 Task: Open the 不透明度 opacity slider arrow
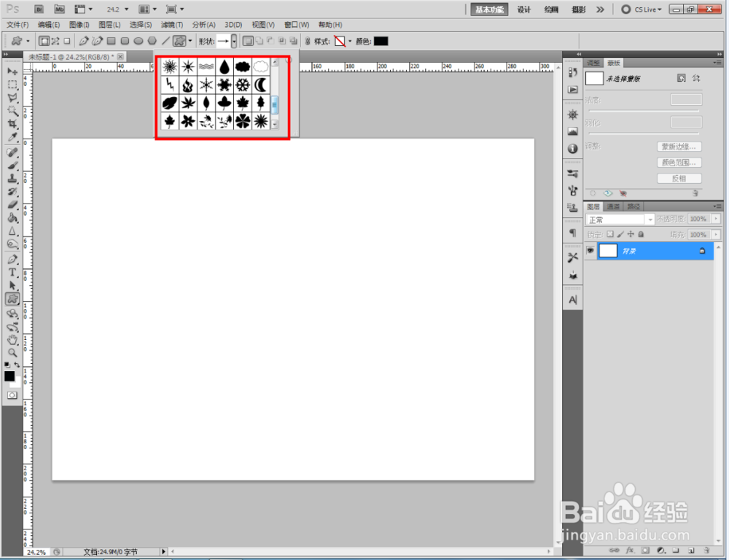716,219
